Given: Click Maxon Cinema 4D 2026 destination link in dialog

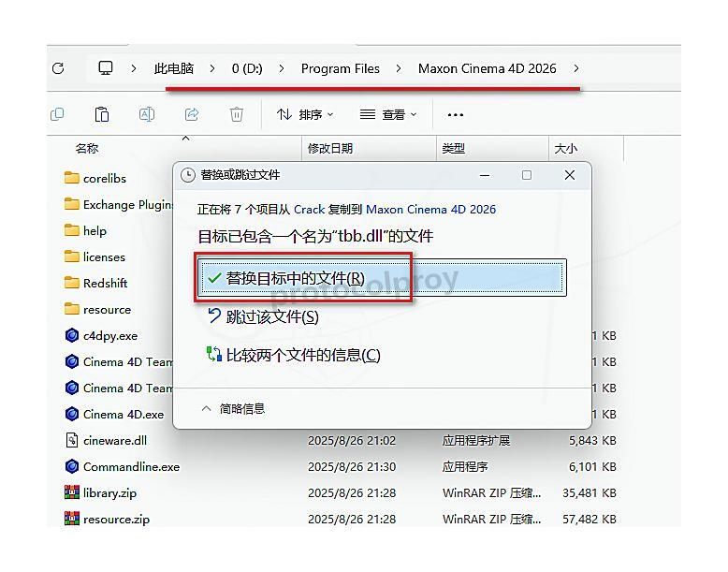Looking at the screenshot, I should click(x=430, y=210).
